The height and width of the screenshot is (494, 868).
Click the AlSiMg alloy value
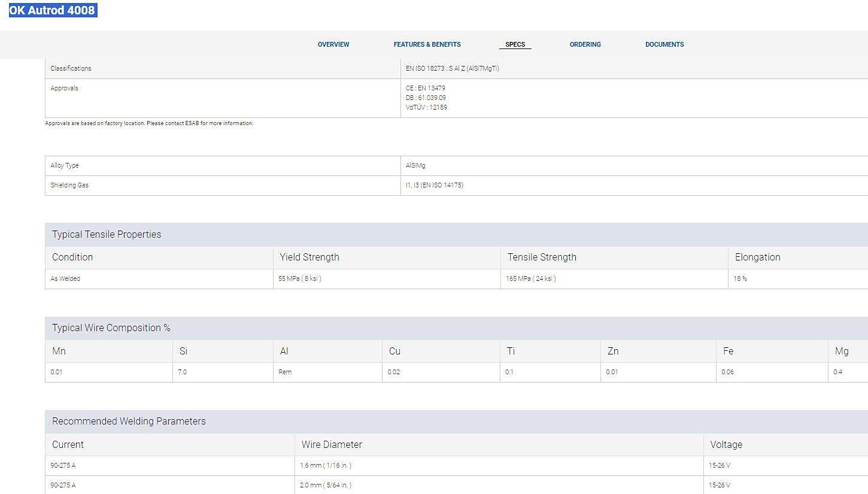[415, 165]
